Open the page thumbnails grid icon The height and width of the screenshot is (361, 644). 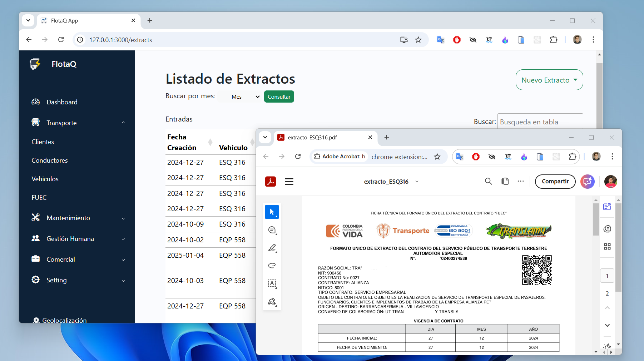607,246
